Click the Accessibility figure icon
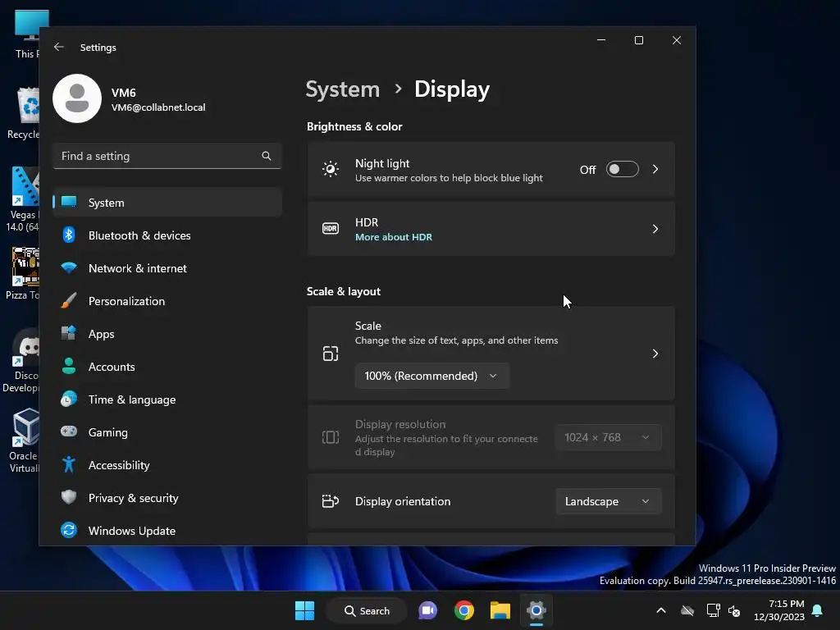The height and width of the screenshot is (630, 840). point(69,464)
